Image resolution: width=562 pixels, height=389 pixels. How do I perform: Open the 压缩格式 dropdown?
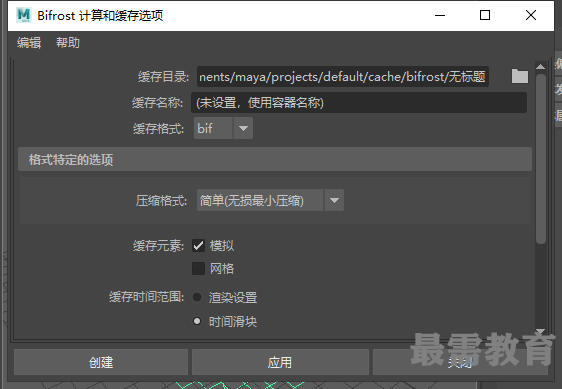point(270,200)
